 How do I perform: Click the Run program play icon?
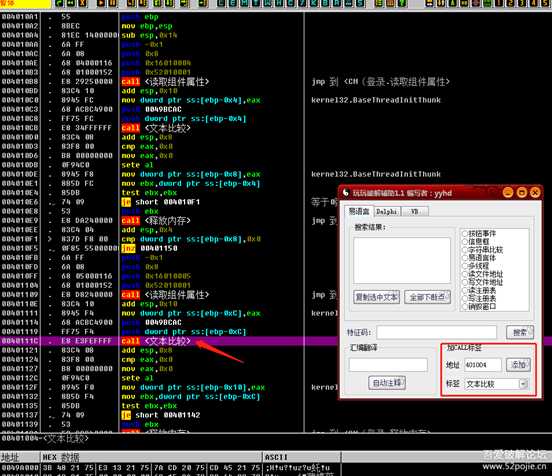pos(101,3)
